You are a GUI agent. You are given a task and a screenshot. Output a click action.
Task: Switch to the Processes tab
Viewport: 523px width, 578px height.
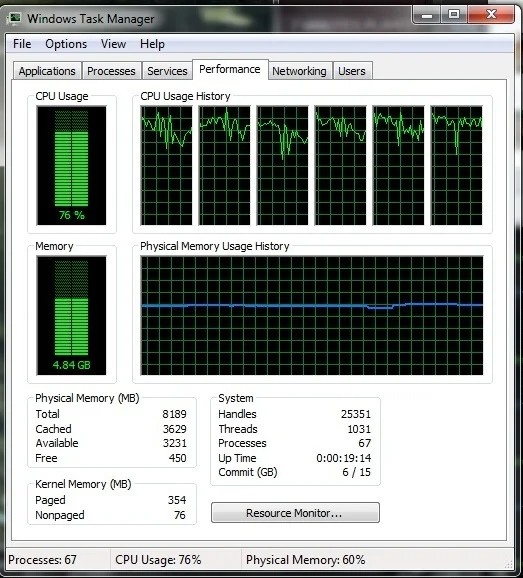pyautogui.click(x=111, y=71)
